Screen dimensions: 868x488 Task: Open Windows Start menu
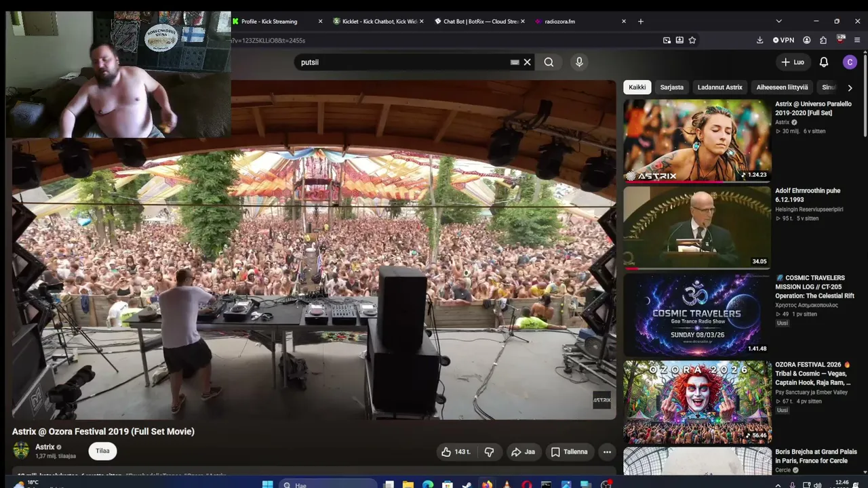pyautogui.click(x=268, y=485)
